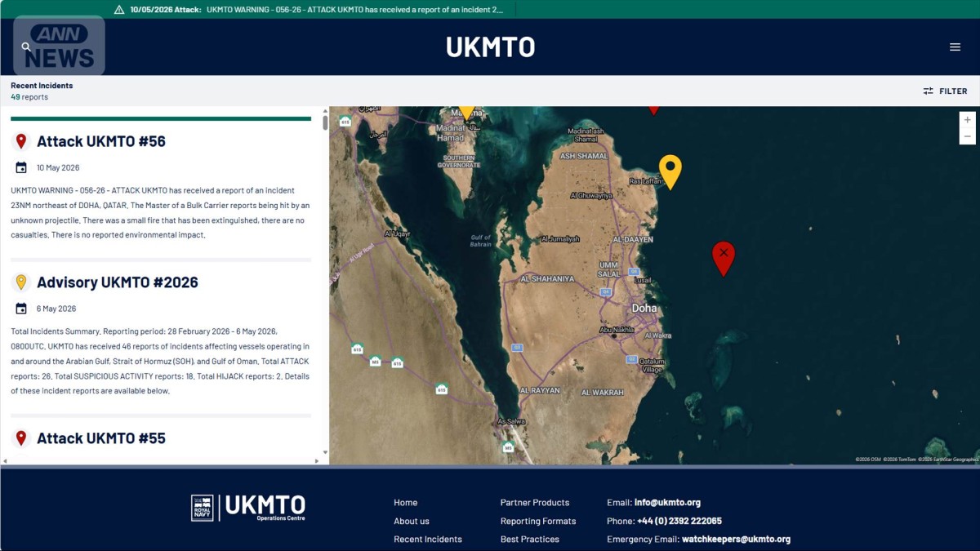Image resolution: width=980 pixels, height=551 pixels.
Task: Click the filter sliders icon beside FILTER
Action: click(929, 91)
